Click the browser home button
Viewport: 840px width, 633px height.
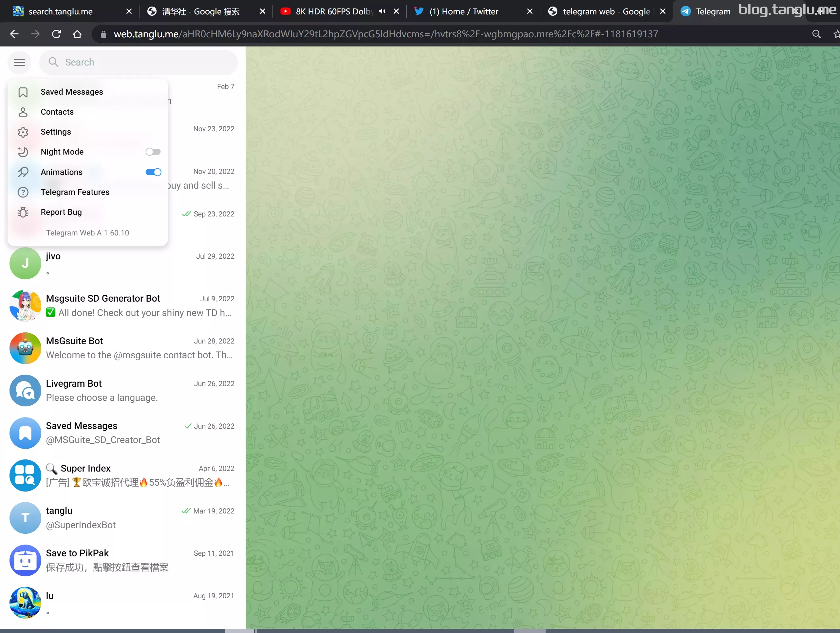click(x=77, y=34)
